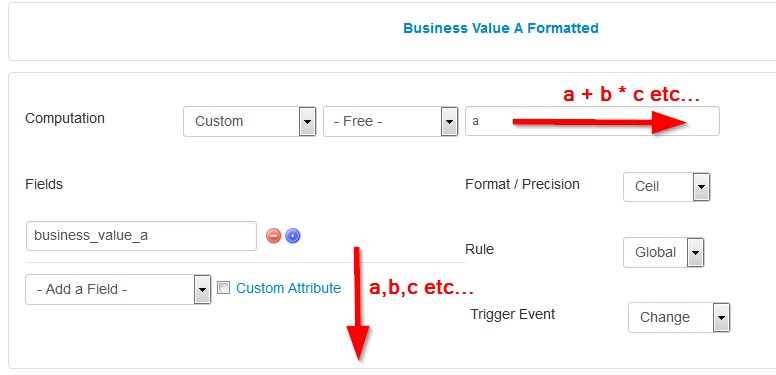The height and width of the screenshot is (375, 776).
Task: Expand the Ceil format dropdown
Action: point(667,187)
